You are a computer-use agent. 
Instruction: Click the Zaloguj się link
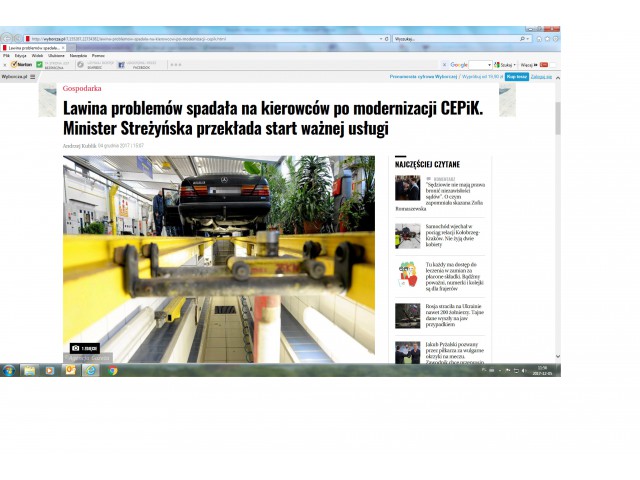pyautogui.click(x=540, y=76)
